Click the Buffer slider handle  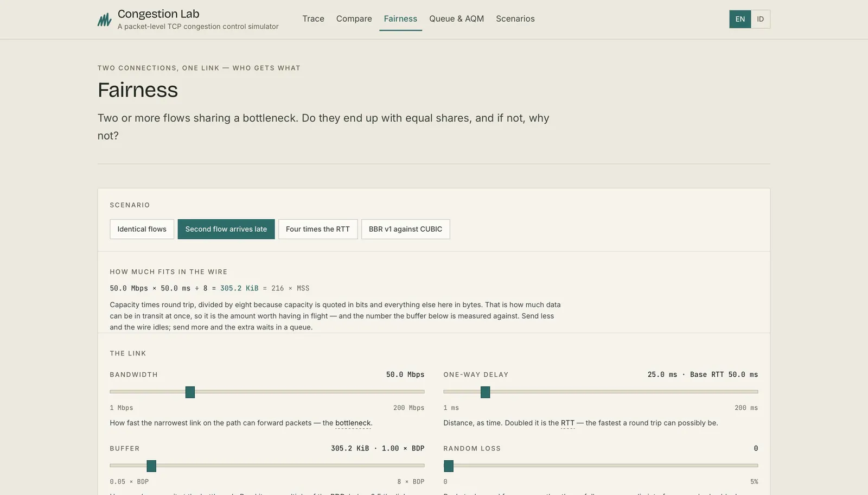pos(151,466)
